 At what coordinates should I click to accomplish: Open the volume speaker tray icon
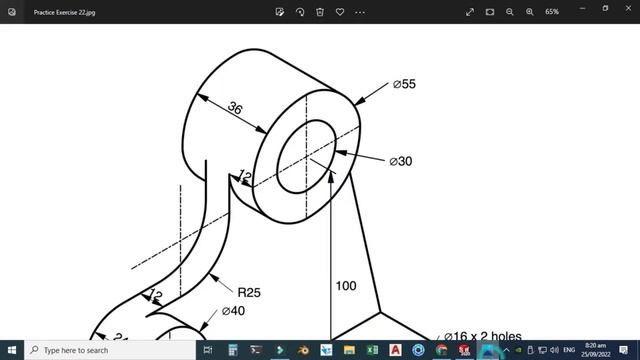[554, 350]
